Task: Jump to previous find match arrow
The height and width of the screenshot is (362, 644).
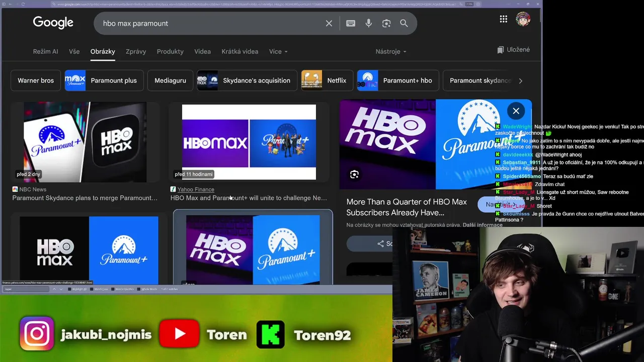Action: tap(54, 289)
